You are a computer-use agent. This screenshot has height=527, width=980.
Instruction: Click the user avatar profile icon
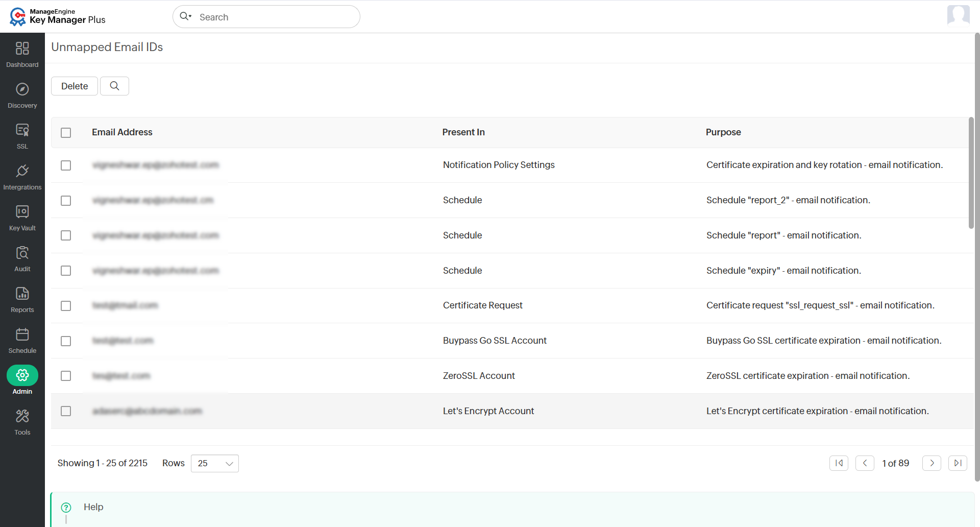(958, 15)
